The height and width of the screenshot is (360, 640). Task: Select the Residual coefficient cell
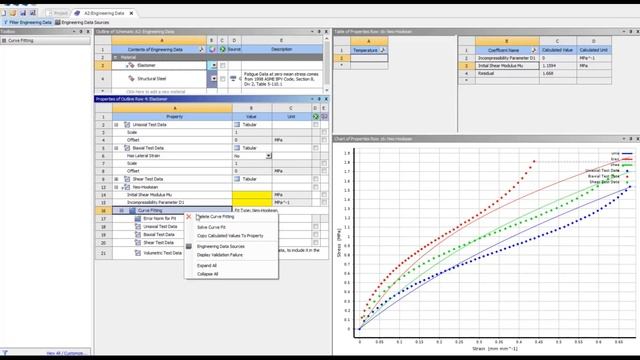click(507, 73)
